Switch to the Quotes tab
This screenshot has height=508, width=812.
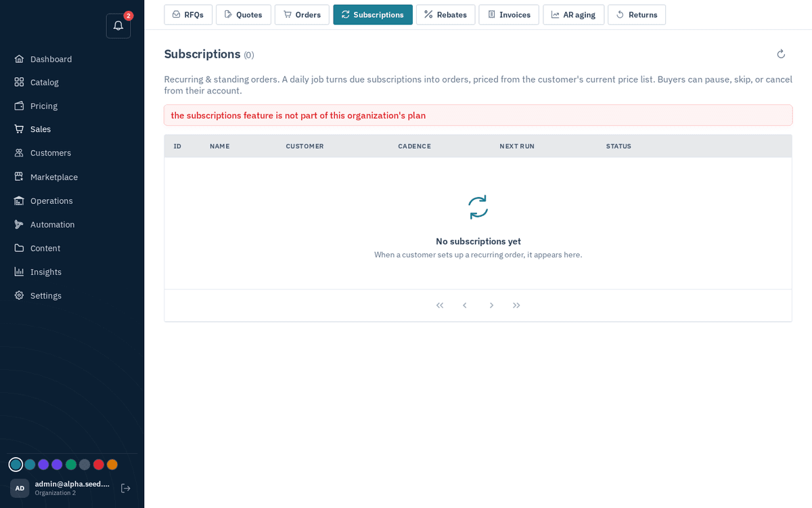point(244,15)
